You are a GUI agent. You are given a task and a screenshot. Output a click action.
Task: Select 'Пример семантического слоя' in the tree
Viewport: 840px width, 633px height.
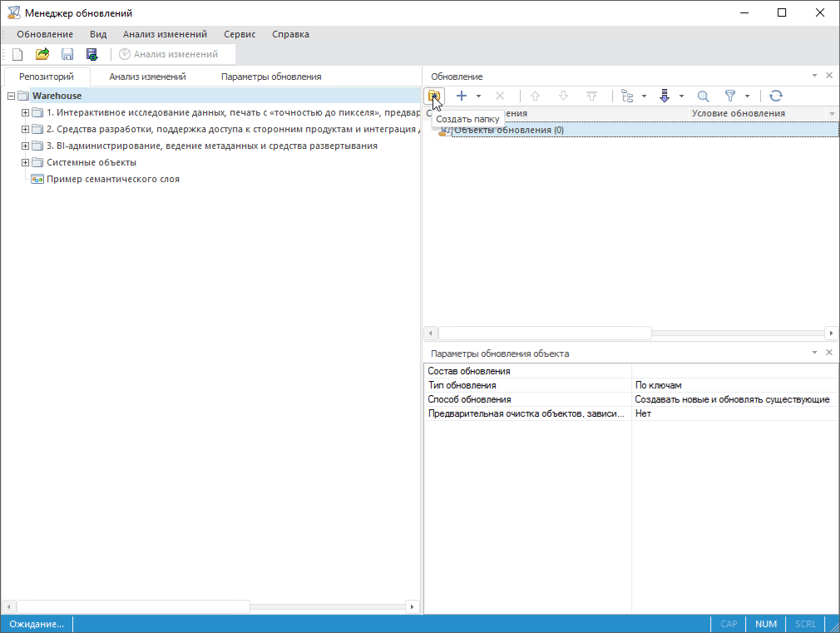click(113, 179)
